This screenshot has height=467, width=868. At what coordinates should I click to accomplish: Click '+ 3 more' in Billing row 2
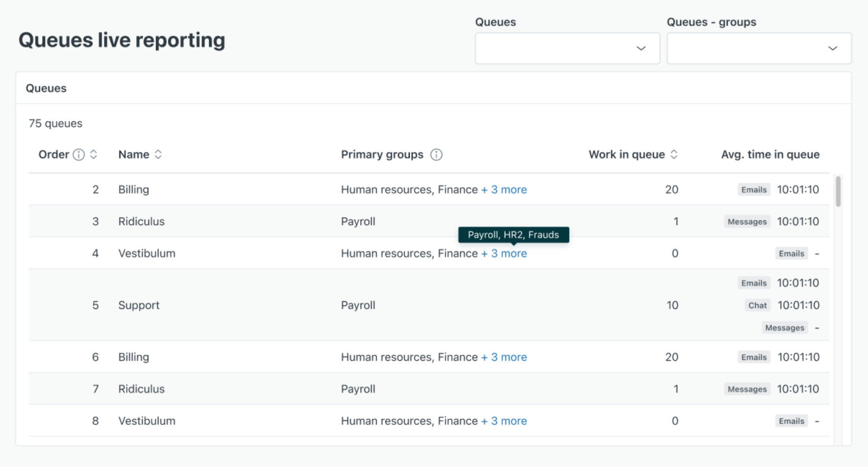click(x=504, y=190)
